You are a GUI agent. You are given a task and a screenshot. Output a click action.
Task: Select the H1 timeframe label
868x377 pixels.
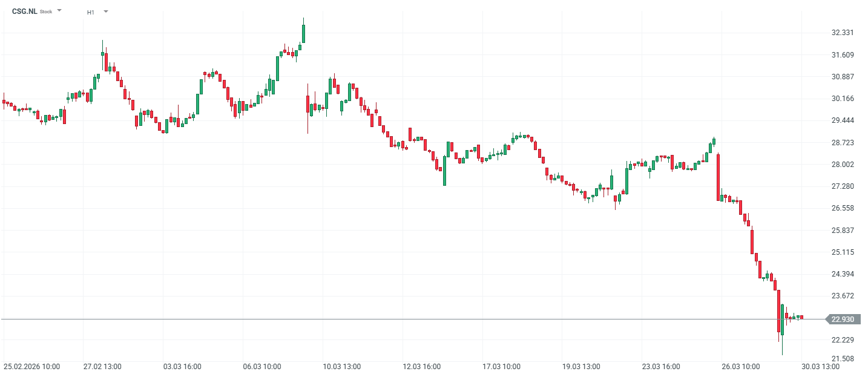pyautogui.click(x=90, y=12)
